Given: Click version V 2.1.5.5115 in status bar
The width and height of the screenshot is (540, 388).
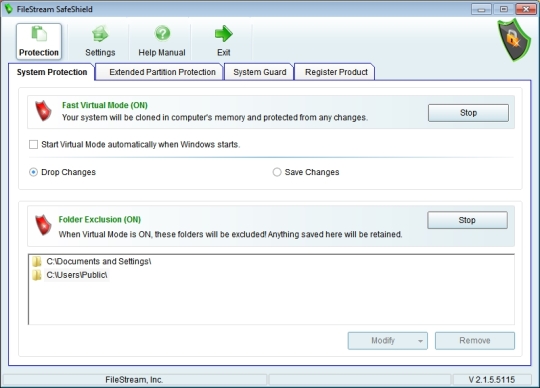Looking at the screenshot, I should tap(492, 379).
